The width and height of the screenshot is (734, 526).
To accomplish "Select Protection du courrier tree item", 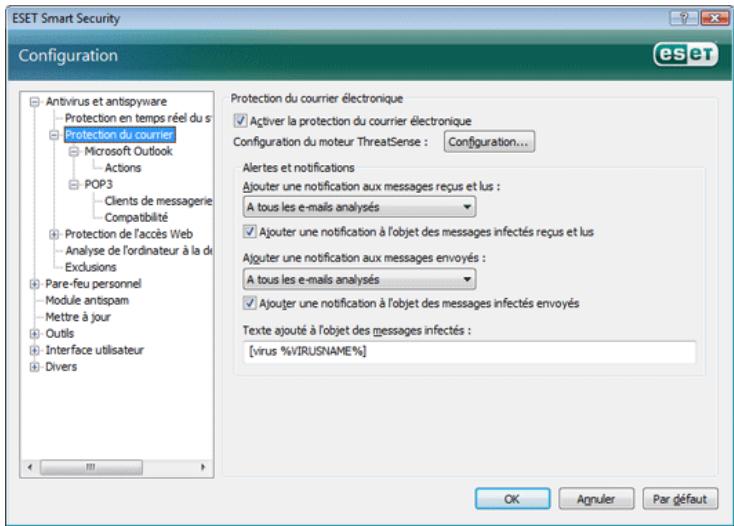I will coord(119,135).
